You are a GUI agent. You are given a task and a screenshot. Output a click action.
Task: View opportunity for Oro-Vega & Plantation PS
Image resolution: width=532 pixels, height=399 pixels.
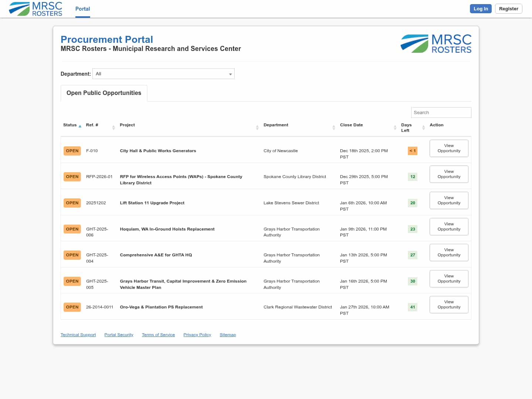tap(449, 305)
